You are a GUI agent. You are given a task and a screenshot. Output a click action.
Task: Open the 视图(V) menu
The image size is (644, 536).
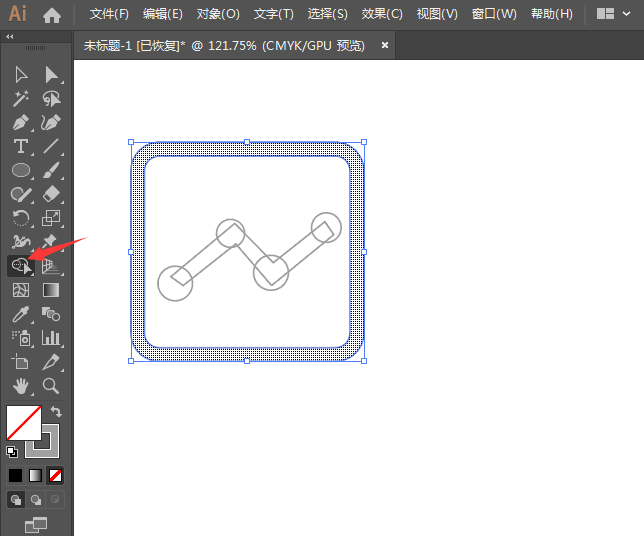click(437, 14)
